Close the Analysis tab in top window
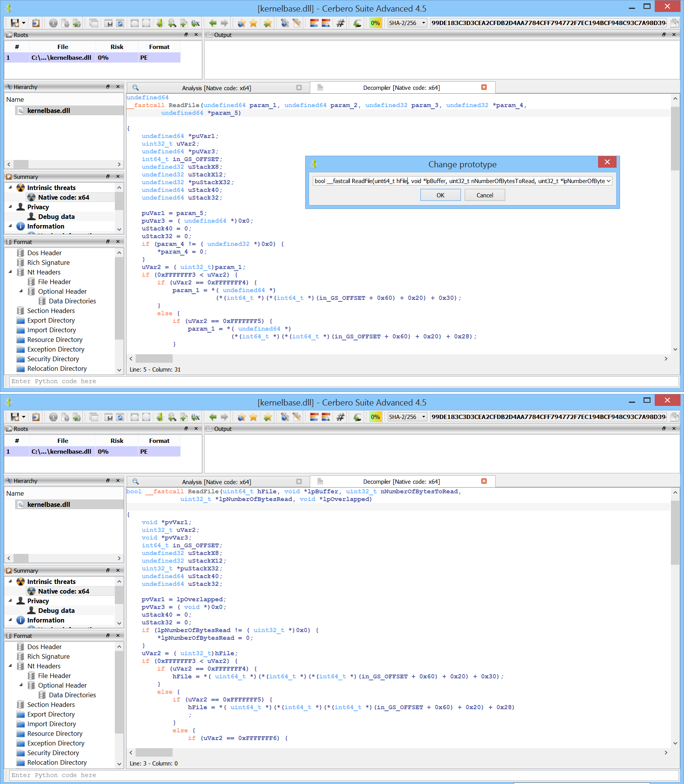 [299, 87]
